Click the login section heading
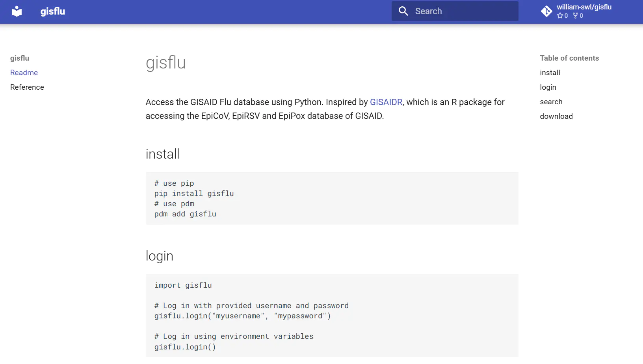The width and height of the screenshot is (643, 364). (x=160, y=256)
